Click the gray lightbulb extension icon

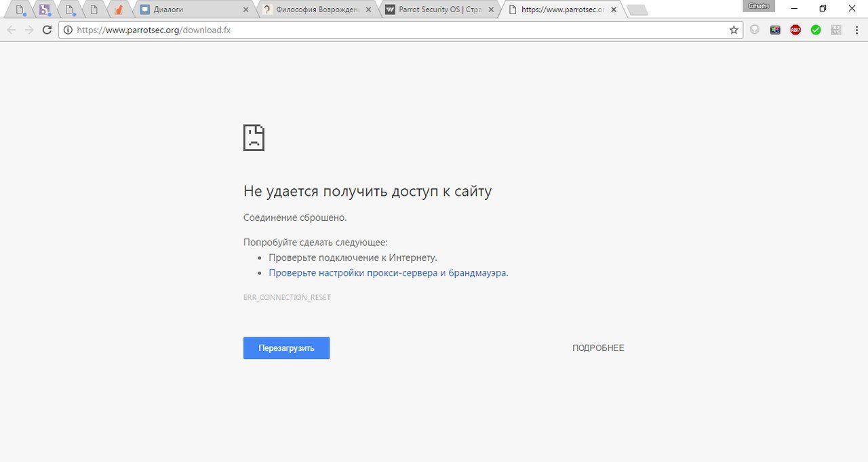755,30
